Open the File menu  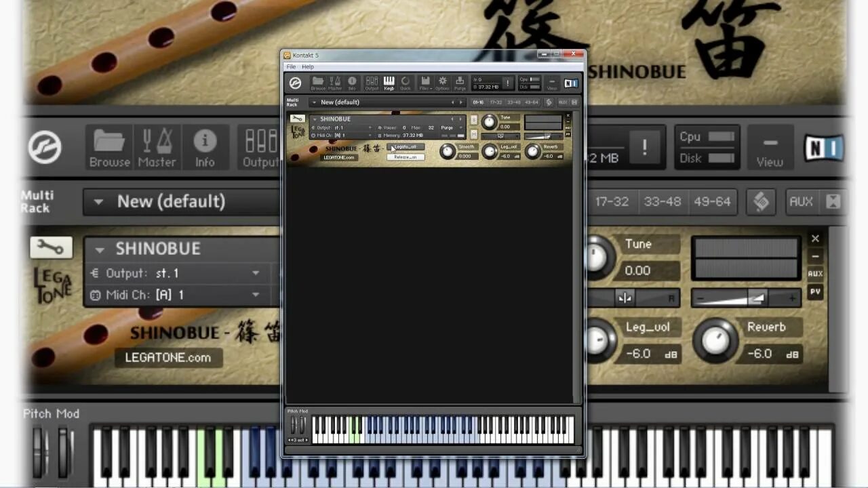291,66
